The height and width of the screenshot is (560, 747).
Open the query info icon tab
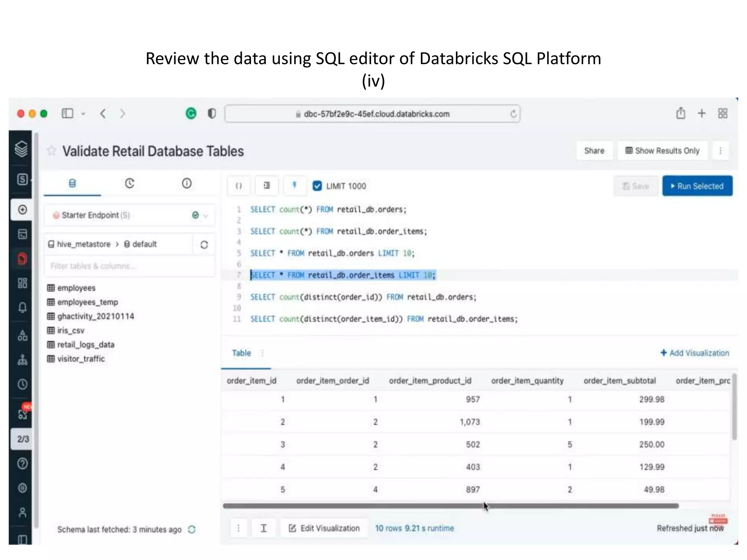coord(186,183)
